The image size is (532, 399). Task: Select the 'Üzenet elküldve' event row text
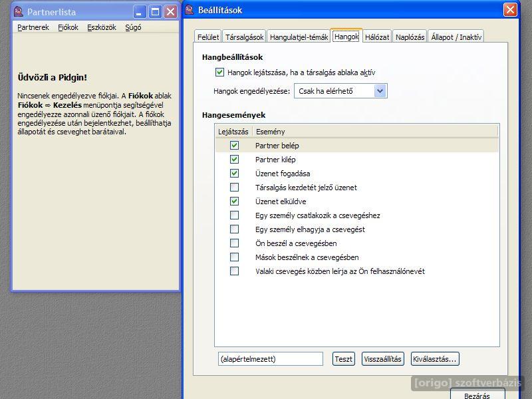[281, 201]
